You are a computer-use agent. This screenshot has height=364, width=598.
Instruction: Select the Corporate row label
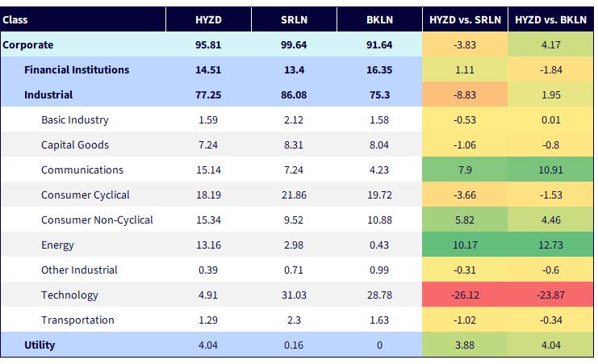click(x=27, y=45)
